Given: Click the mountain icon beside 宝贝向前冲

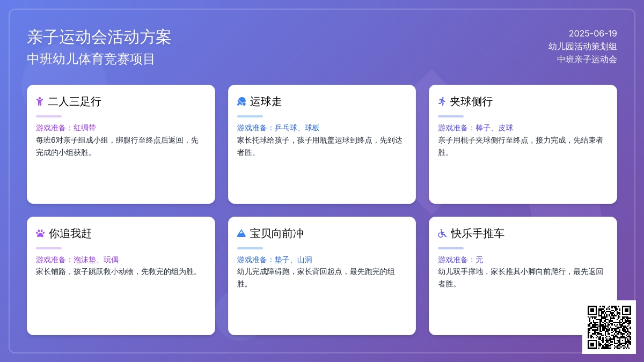Looking at the screenshot, I should (x=241, y=233).
